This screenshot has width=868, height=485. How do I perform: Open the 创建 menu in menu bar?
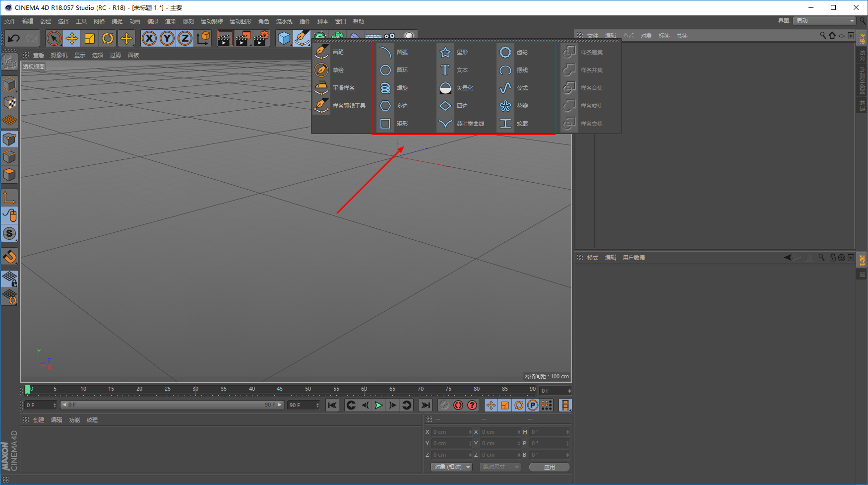click(x=46, y=21)
